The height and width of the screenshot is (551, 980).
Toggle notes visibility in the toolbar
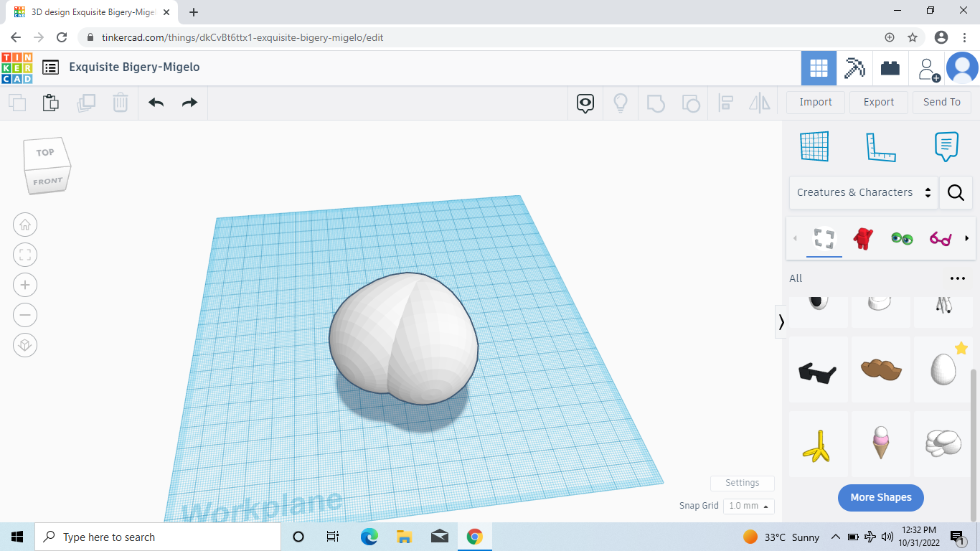coord(585,103)
